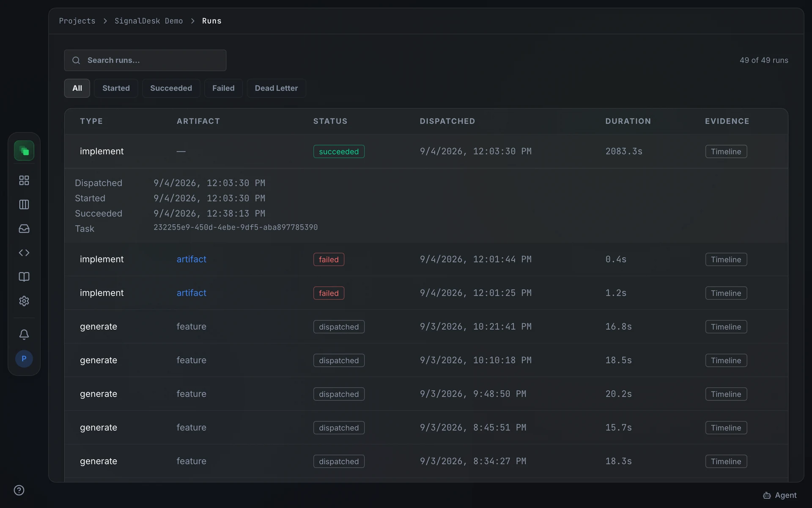Click dispatched badge on 9:48:50 PM run
Viewport: 812px width, 508px height.
tap(339, 394)
